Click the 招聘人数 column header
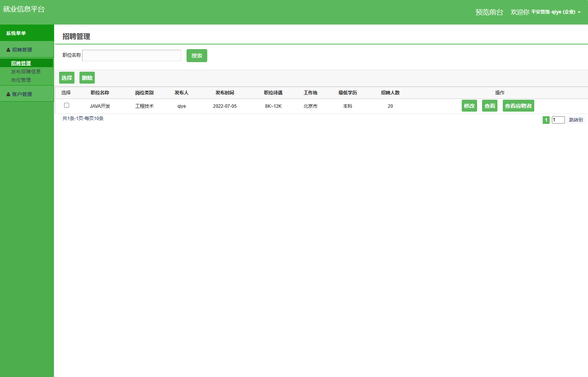Image resolution: width=588 pixels, height=377 pixels. (x=390, y=93)
